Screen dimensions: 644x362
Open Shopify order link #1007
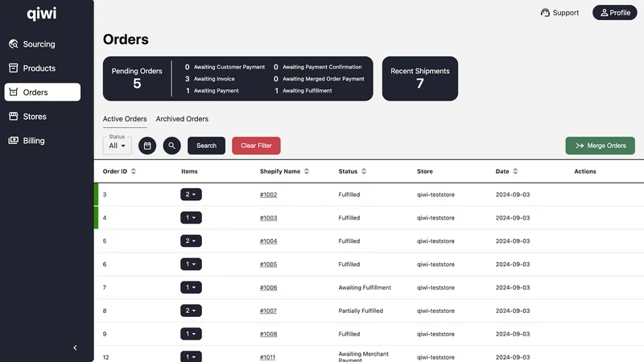click(268, 311)
